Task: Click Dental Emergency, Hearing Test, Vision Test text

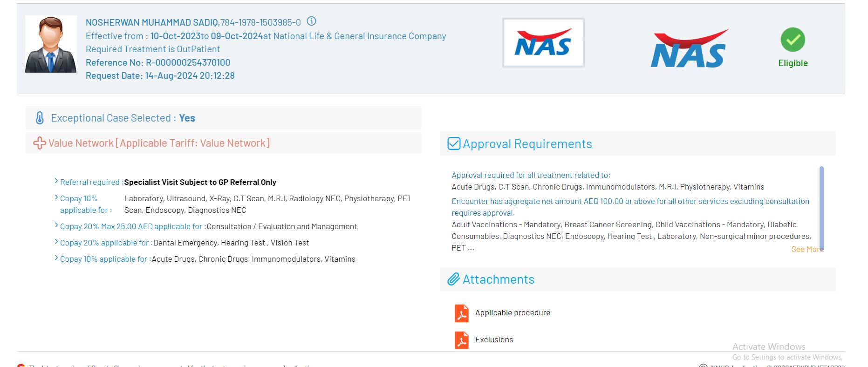Action: click(x=231, y=243)
